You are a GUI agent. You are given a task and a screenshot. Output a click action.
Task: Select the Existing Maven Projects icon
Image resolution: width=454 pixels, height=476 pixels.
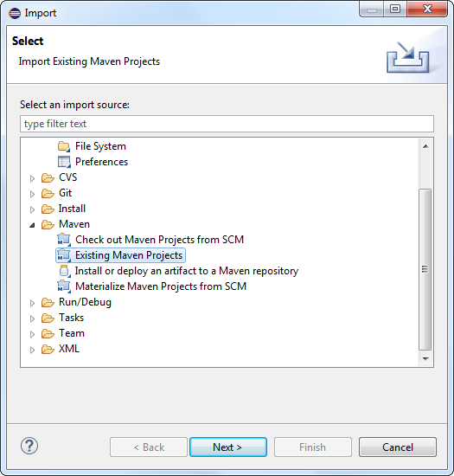coord(64,255)
